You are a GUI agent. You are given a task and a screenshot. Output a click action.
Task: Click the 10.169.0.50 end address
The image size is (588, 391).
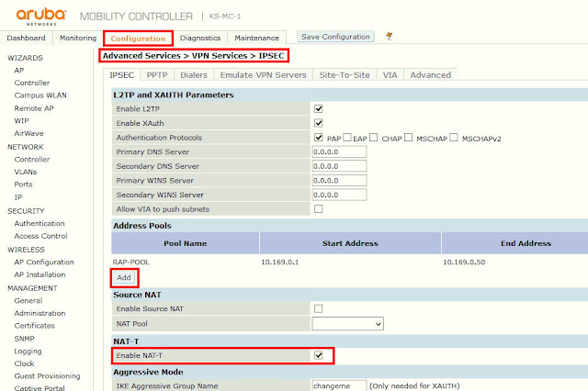coord(464,263)
